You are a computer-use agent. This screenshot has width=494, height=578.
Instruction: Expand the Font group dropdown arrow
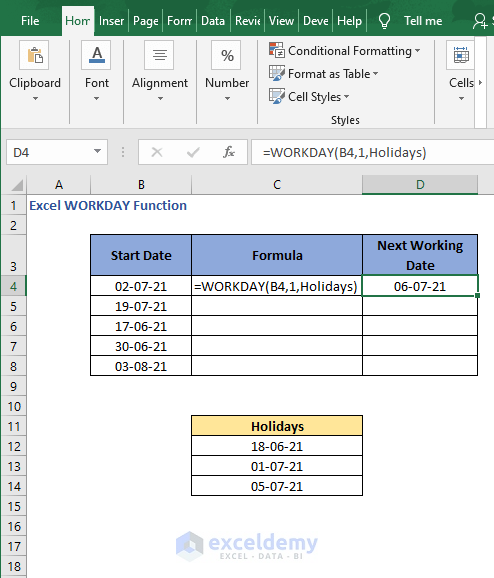[96, 98]
